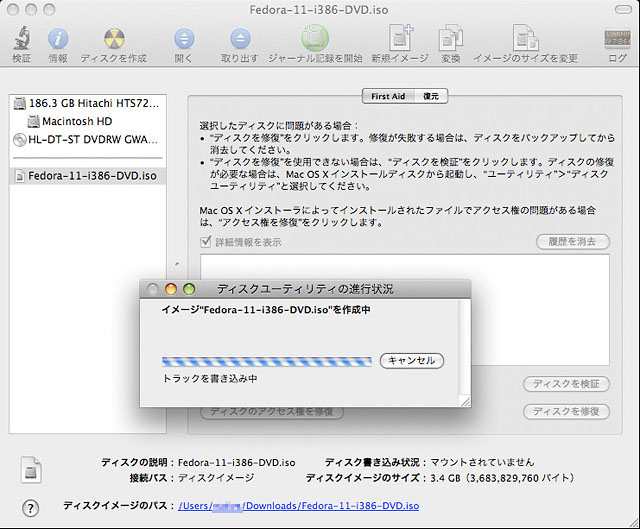640x529 pixels.
Task: Click the Cancel (キャンセル) button in progress dialog
Action: click(x=411, y=361)
